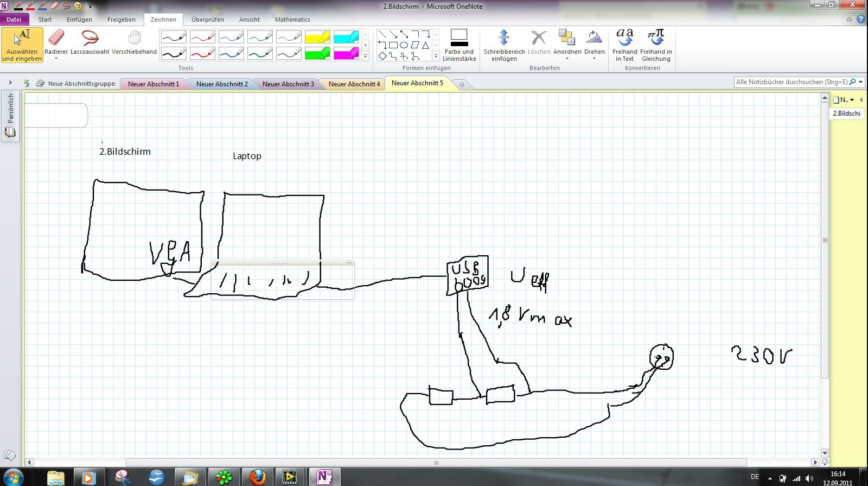Viewport: 868px width, 486px height.
Task: Open the Mathematics ribbon tab
Action: [x=292, y=20]
